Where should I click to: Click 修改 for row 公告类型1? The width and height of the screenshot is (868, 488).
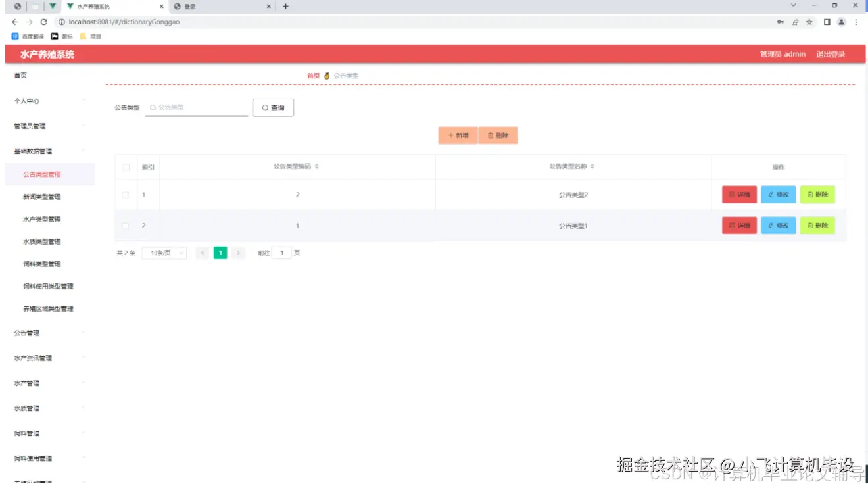pyautogui.click(x=779, y=226)
